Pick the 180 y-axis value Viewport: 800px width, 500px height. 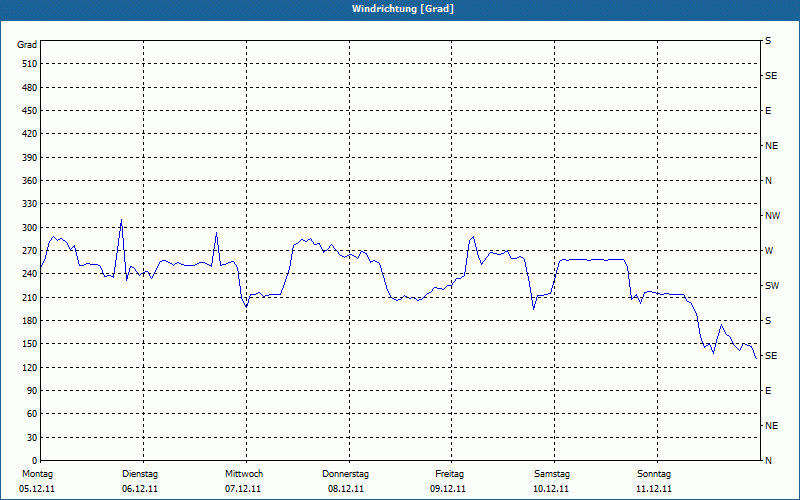[x=30, y=320]
